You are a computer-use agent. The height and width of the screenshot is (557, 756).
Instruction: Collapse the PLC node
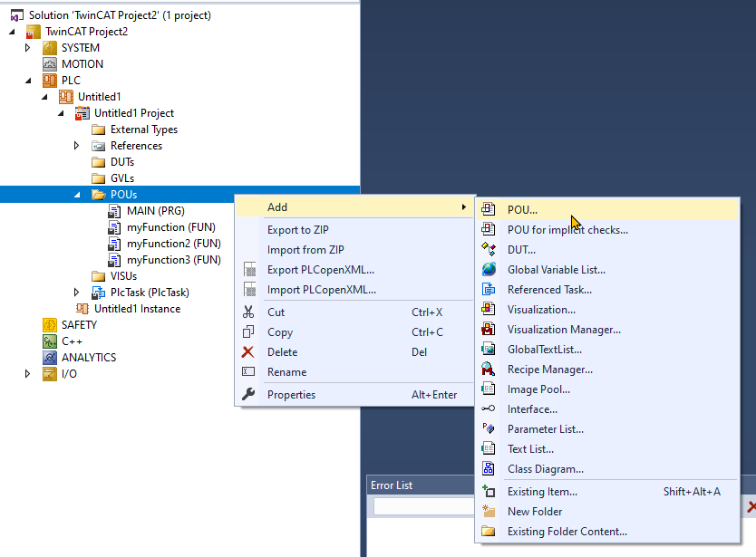(28, 81)
